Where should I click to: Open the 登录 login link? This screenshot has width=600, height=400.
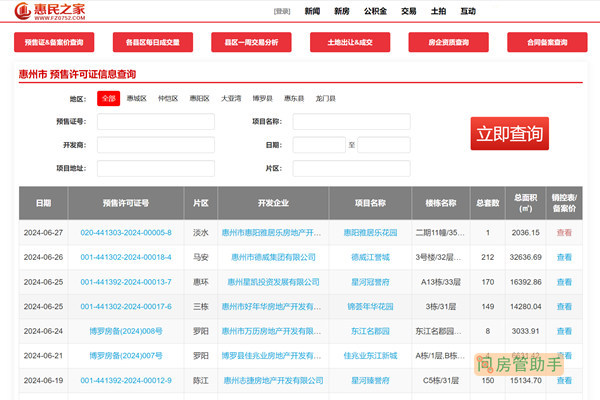tap(282, 11)
